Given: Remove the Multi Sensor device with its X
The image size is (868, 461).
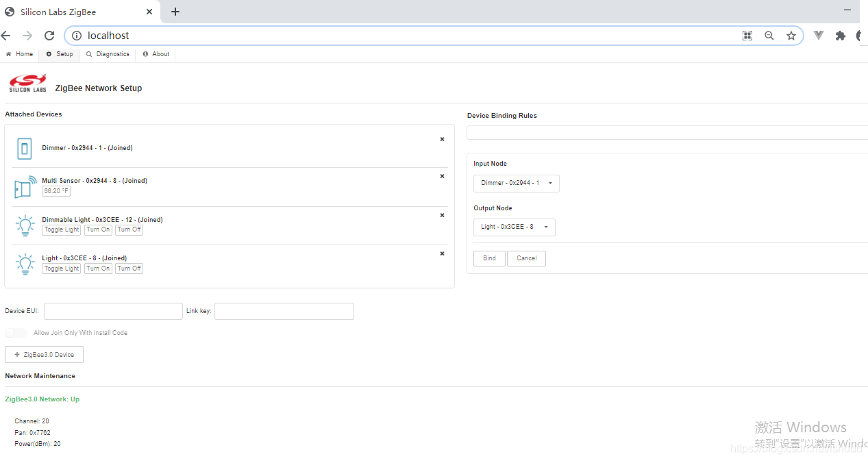Looking at the screenshot, I should coord(442,176).
